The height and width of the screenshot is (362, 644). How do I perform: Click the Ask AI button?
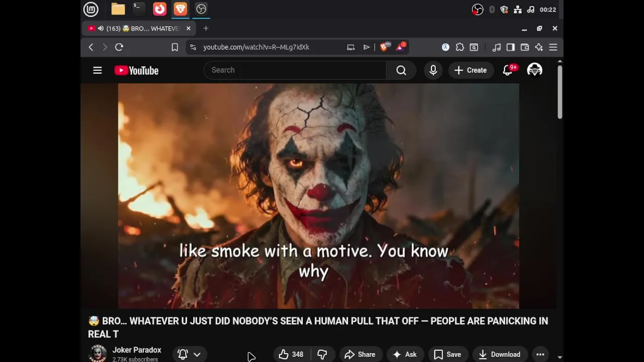coord(405,354)
